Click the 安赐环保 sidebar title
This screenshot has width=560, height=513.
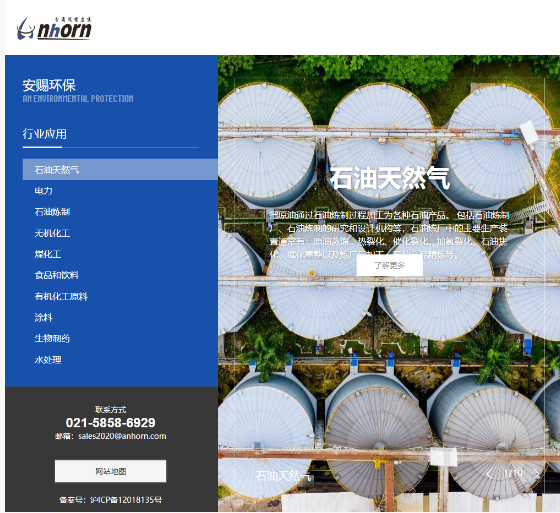[x=49, y=85]
